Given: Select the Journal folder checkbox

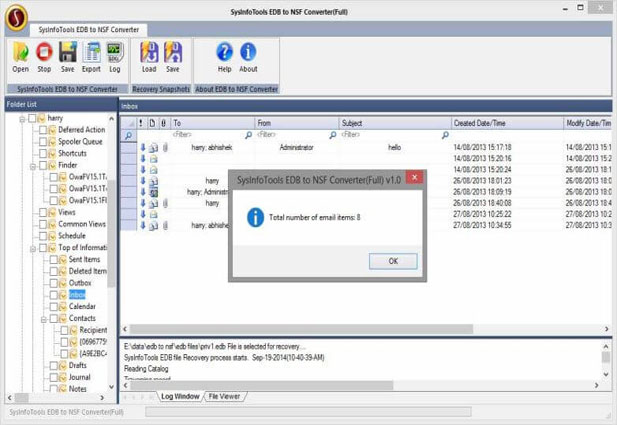Looking at the screenshot, I should pyautogui.click(x=54, y=378).
